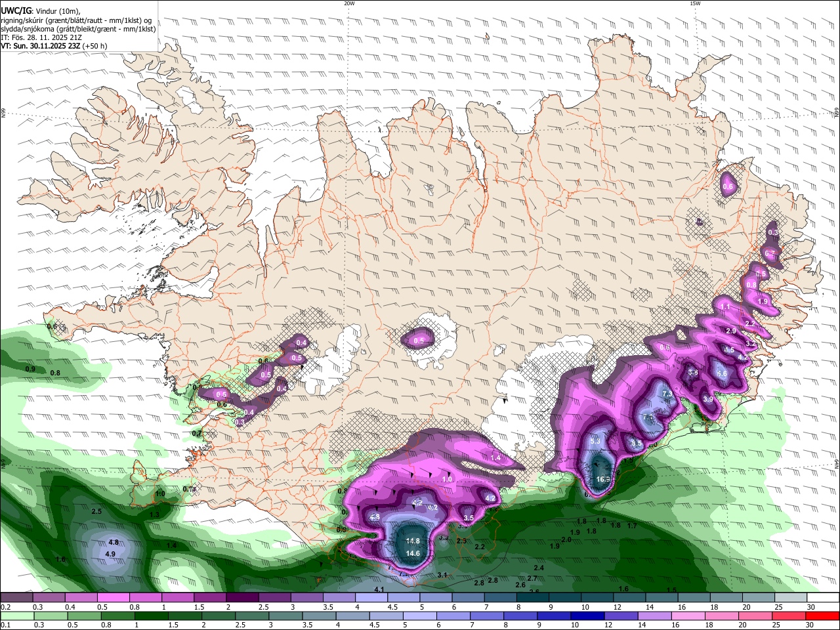
Task: Click the 3.1 rain value offshore
Action: point(442,575)
